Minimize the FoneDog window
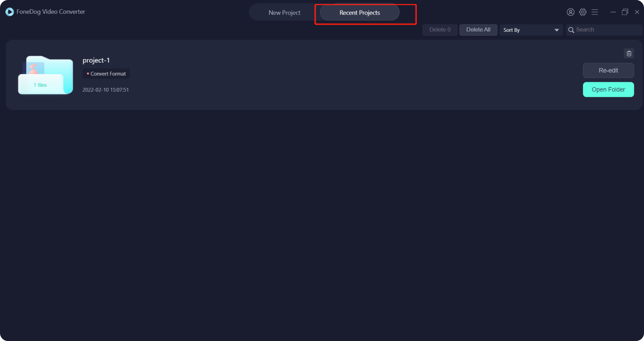Viewport: 644px width, 341px height. (613, 12)
